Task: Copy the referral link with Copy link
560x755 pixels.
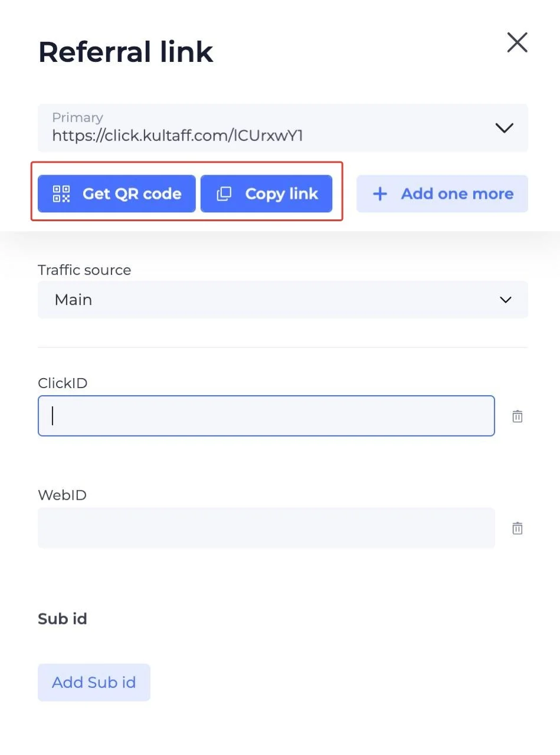Action: tap(266, 193)
